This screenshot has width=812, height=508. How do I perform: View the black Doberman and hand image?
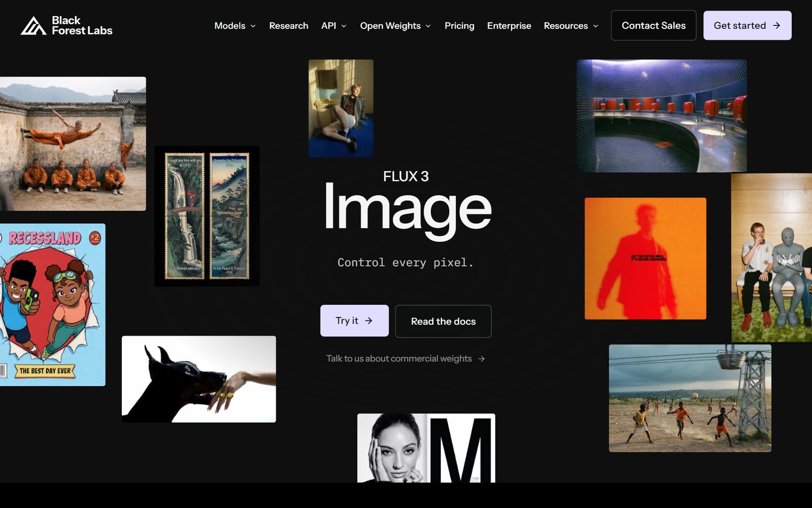pyautogui.click(x=199, y=379)
